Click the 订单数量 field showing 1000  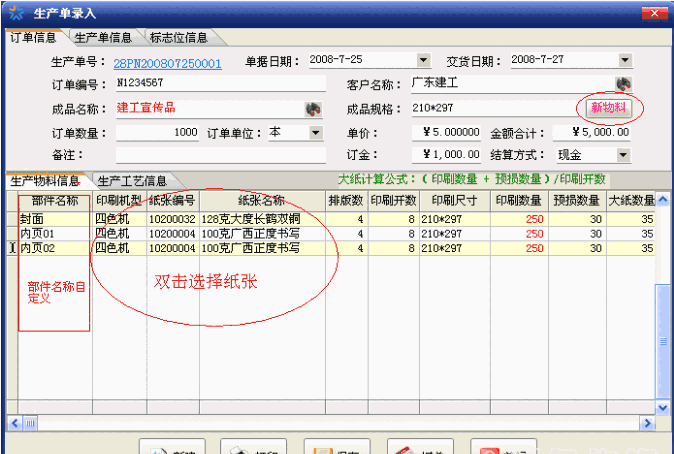157,133
